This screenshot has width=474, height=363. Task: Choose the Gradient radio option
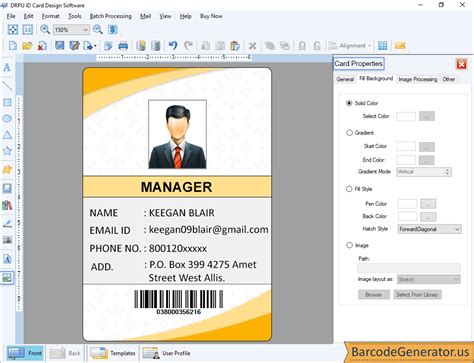[x=349, y=133]
